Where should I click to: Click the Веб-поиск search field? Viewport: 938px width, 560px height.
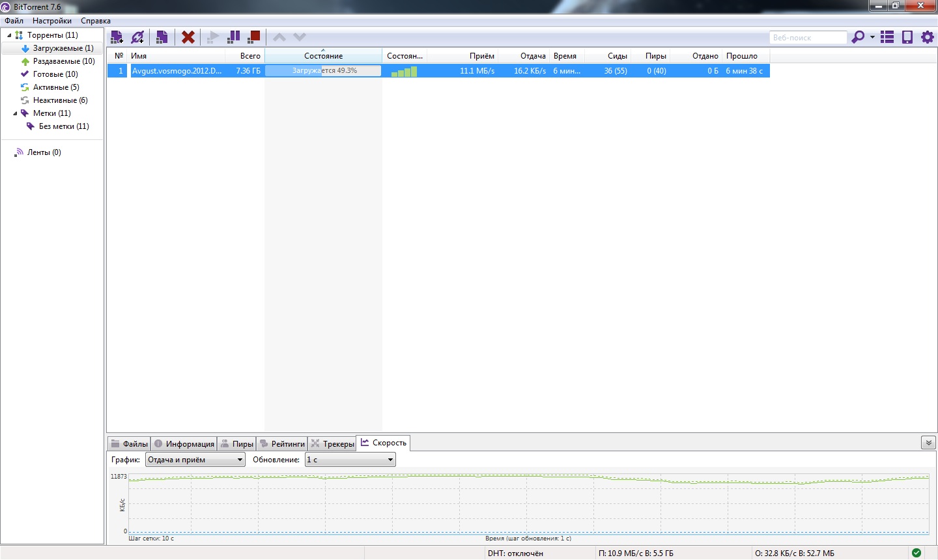807,38
